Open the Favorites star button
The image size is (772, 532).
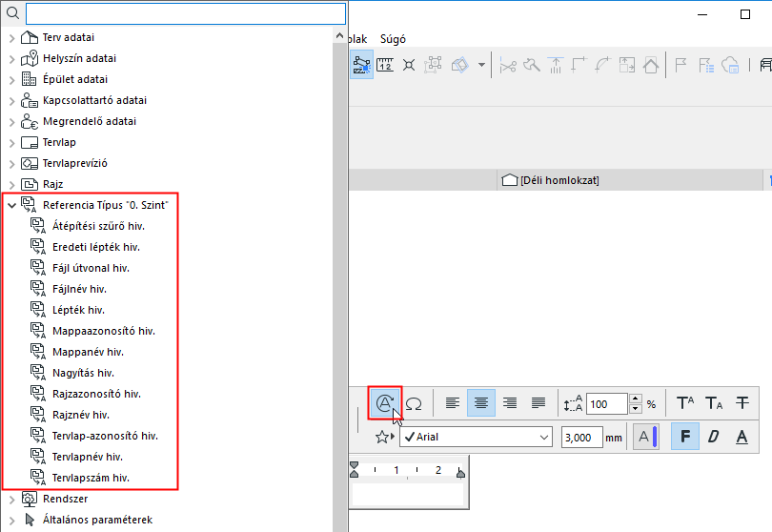384,437
